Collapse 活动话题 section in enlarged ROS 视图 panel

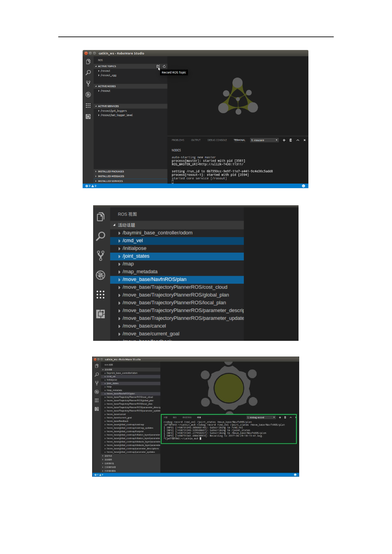tap(177, 225)
